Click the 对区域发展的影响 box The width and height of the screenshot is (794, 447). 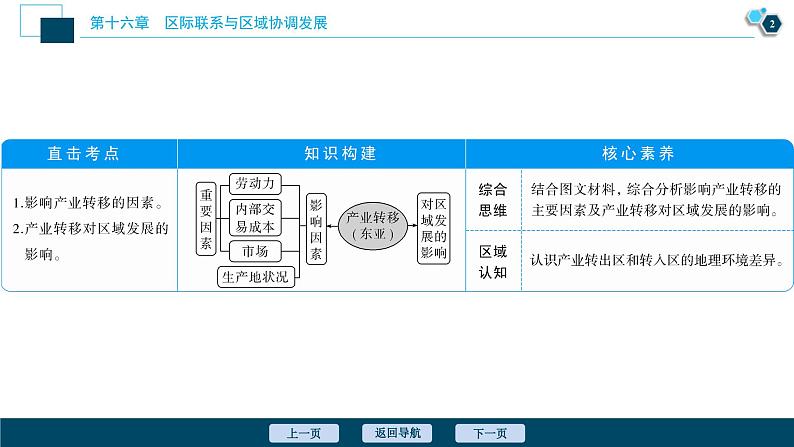click(x=433, y=228)
